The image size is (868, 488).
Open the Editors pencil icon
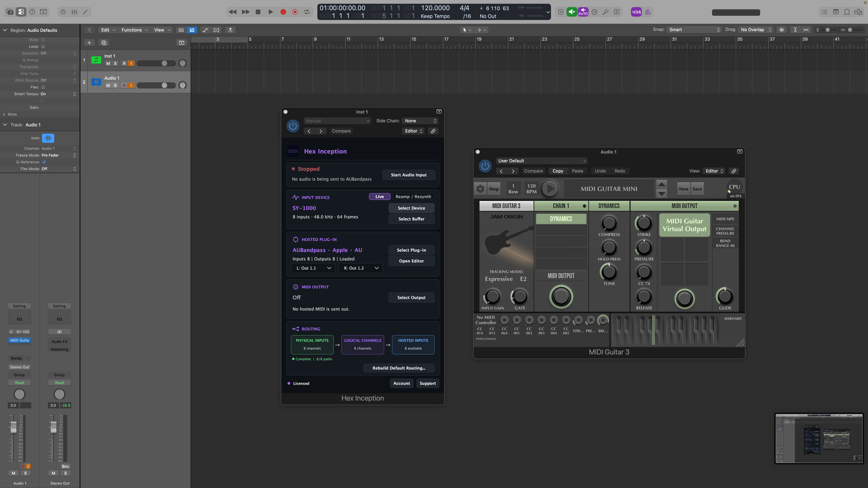pyautogui.click(x=85, y=12)
